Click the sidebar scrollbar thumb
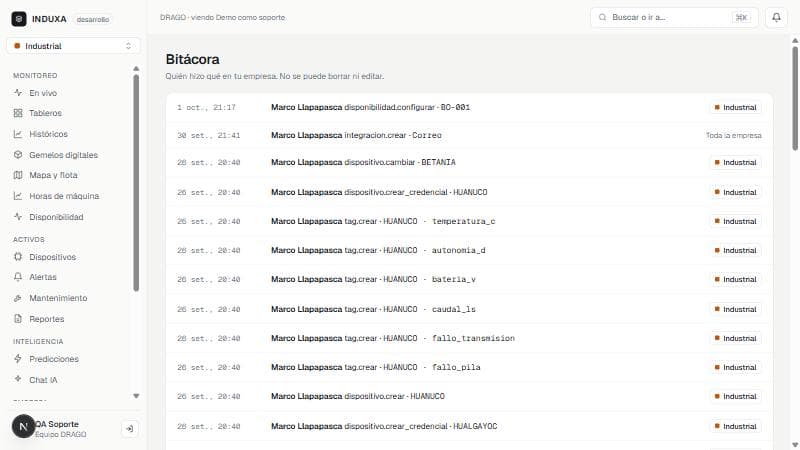 coord(136,183)
